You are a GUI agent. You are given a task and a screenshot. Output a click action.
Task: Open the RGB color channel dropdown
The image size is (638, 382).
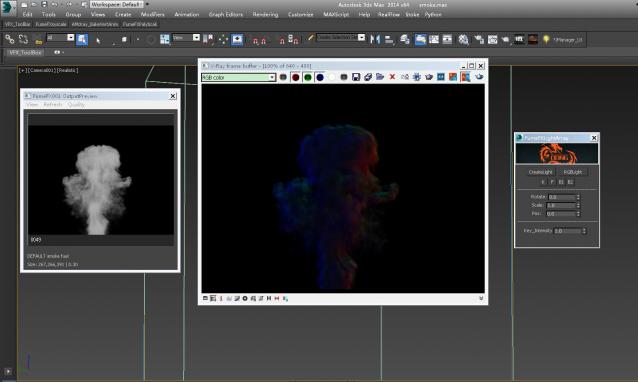[x=239, y=77]
